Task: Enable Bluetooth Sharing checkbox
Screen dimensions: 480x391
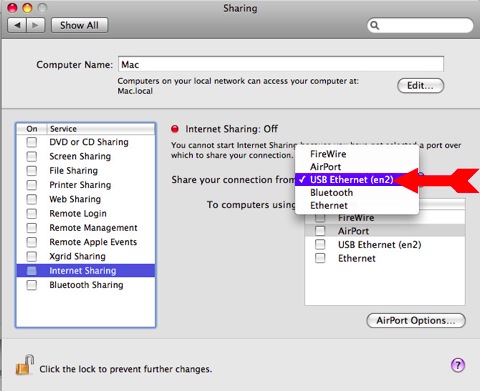Action: [32, 285]
